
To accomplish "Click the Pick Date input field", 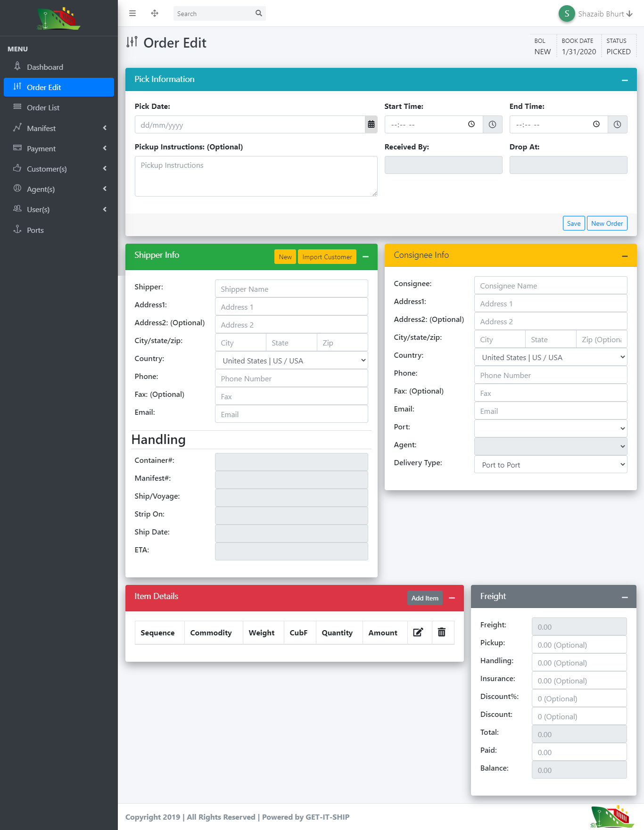I will tap(250, 124).
